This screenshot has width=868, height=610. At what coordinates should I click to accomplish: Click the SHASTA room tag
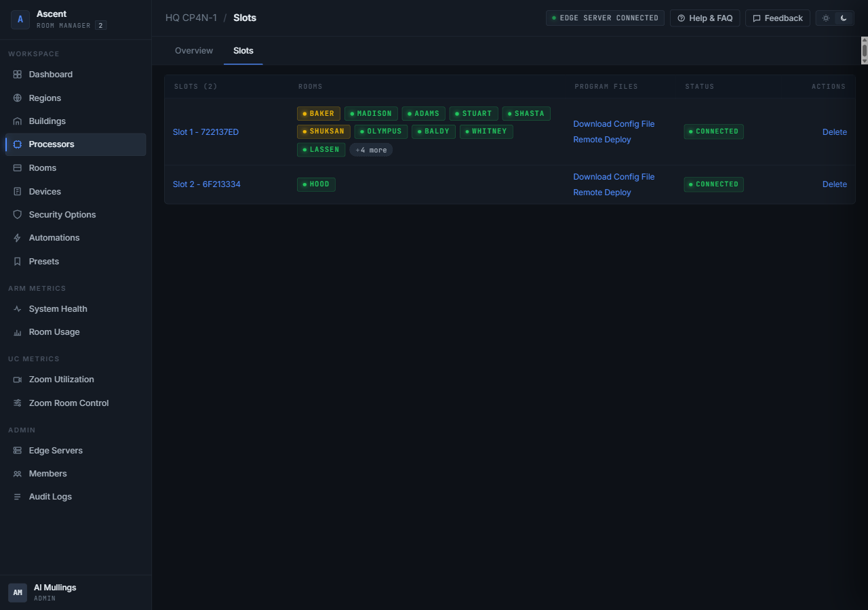coord(526,114)
